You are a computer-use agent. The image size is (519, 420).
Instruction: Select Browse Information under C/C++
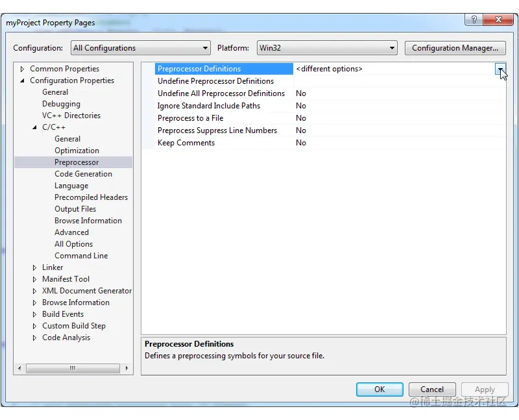[x=88, y=221]
